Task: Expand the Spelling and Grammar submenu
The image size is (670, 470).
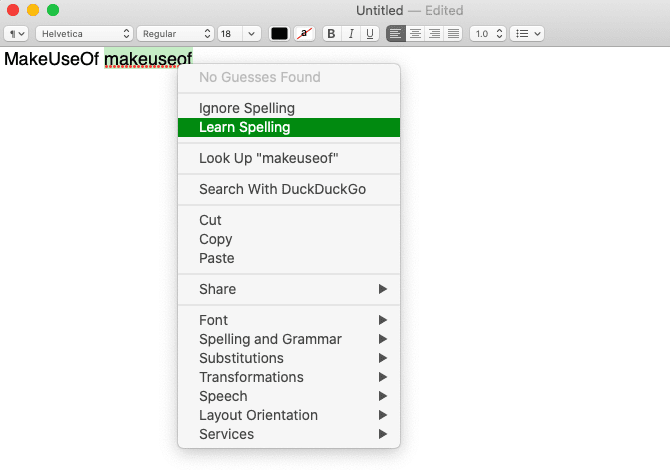Action: (x=270, y=339)
